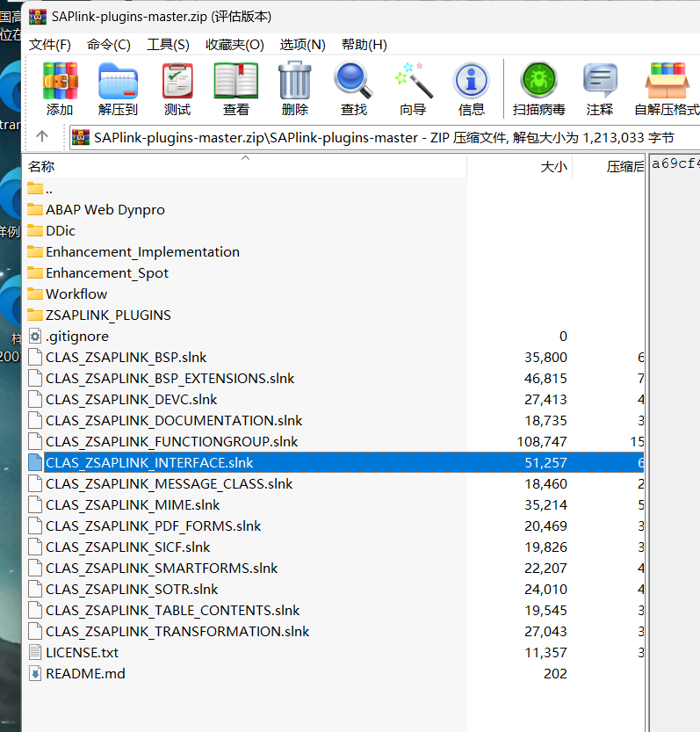Image resolution: width=700 pixels, height=732 pixels.
Task: Select CLAS_ZSAPLINK_FUNCTIONGROUP.slnk in the list
Action: [x=172, y=441]
